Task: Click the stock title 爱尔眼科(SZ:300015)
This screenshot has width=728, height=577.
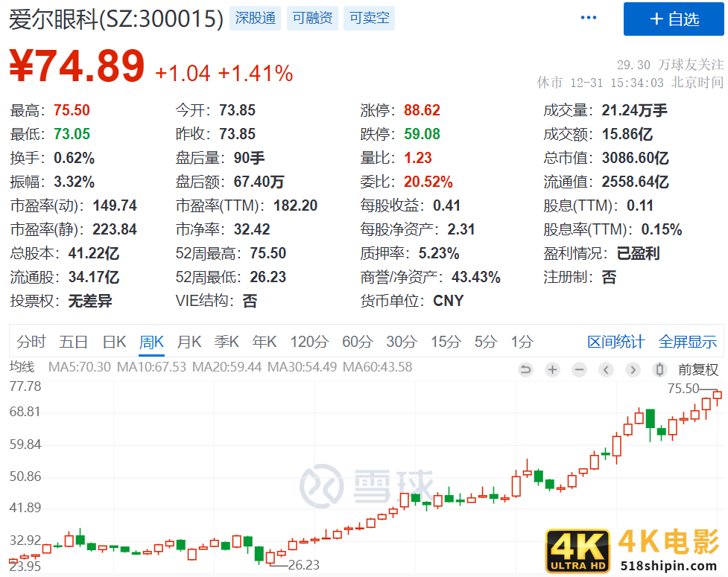Action: [116, 19]
